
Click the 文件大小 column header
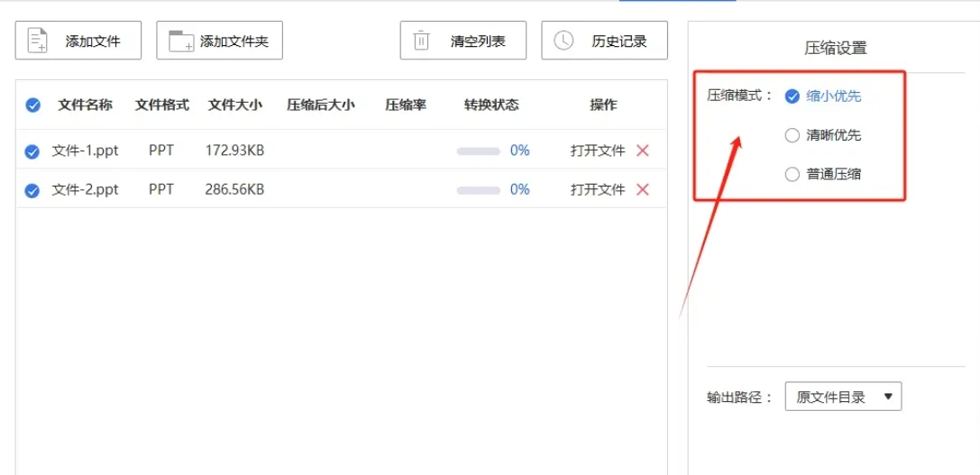(x=234, y=105)
